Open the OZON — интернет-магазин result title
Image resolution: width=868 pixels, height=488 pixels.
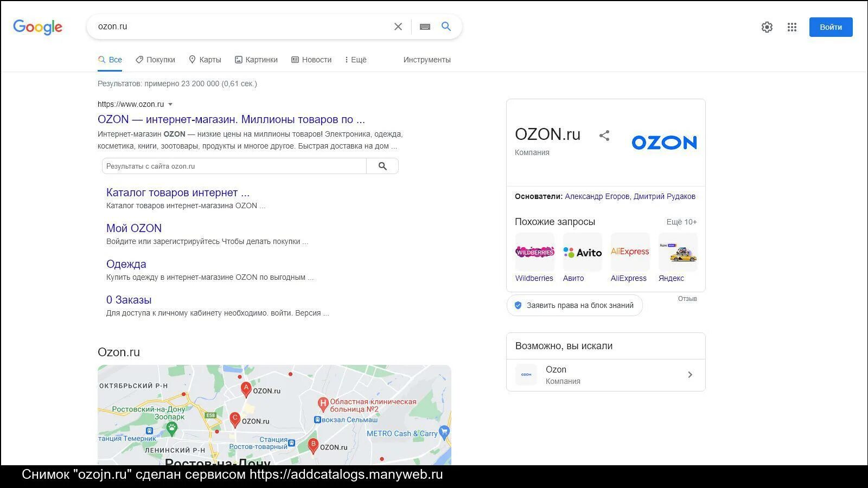pyautogui.click(x=231, y=119)
